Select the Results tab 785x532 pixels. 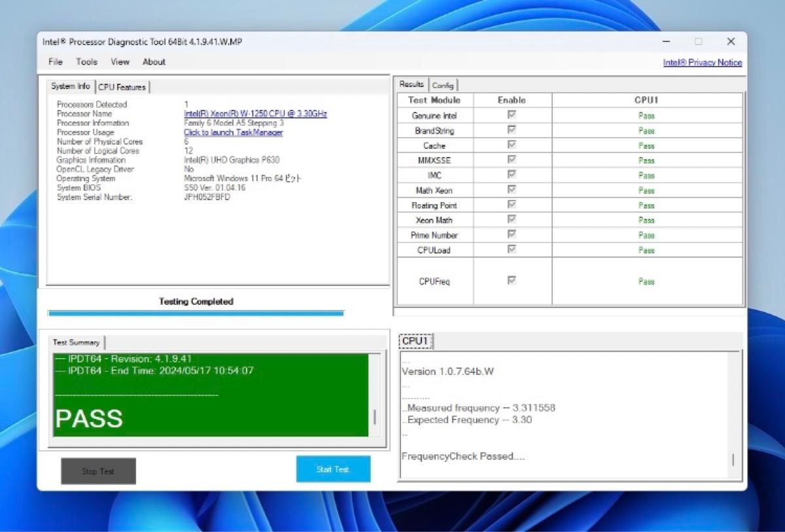click(412, 84)
